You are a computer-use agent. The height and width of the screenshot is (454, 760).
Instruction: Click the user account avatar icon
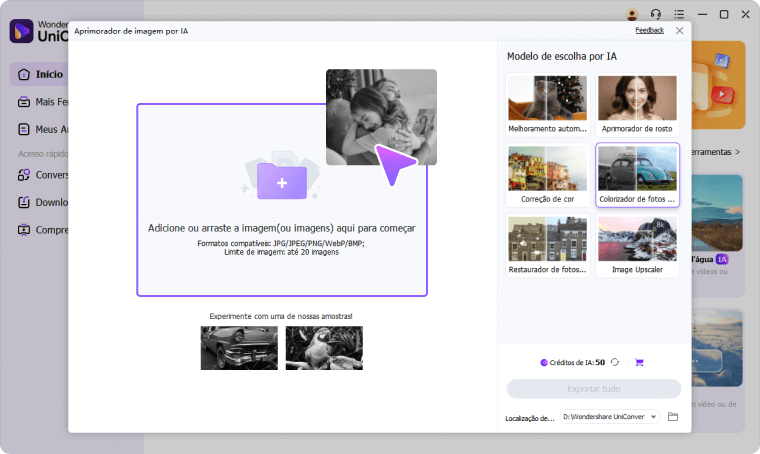(x=632, y=15)
